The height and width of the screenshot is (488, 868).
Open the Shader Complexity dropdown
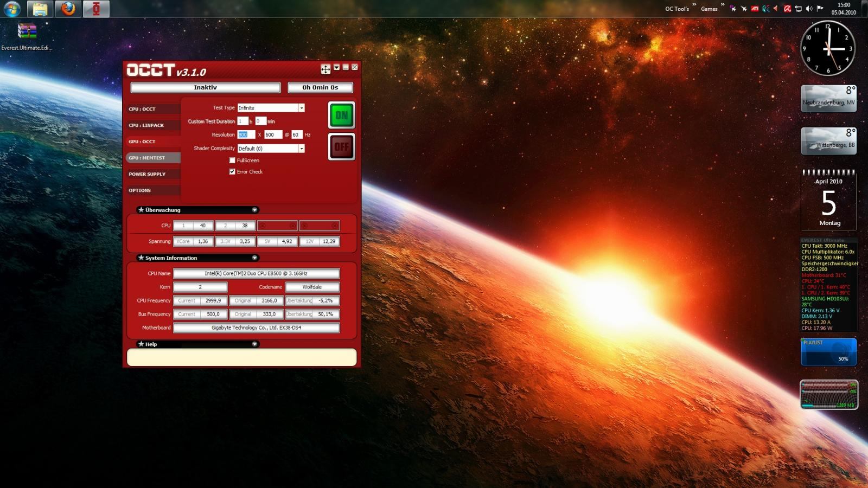302,149
